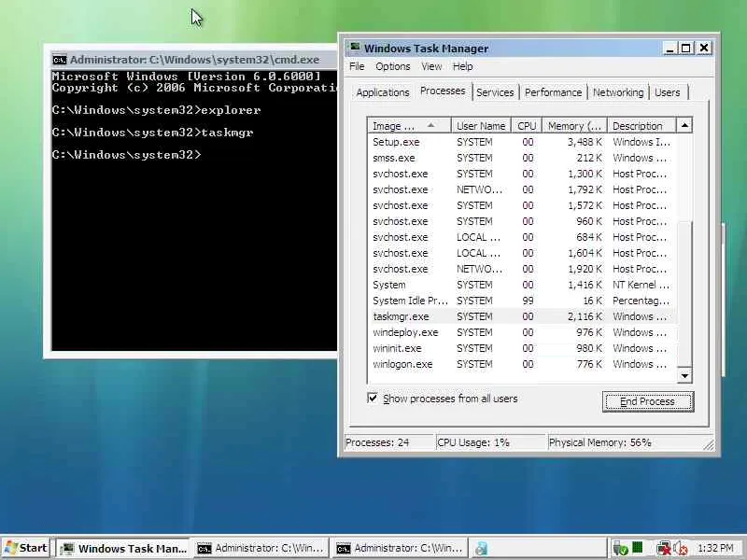Toggle Show processes from all users
This screenshot has height=560, width=747.
pos(373,399)
